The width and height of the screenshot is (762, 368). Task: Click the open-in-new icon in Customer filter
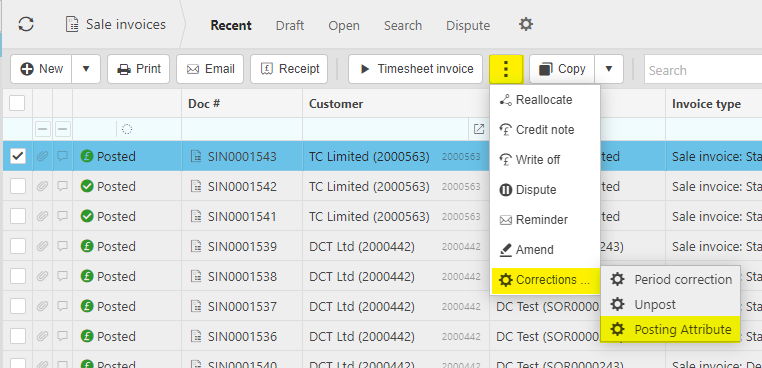coord(479,129)
